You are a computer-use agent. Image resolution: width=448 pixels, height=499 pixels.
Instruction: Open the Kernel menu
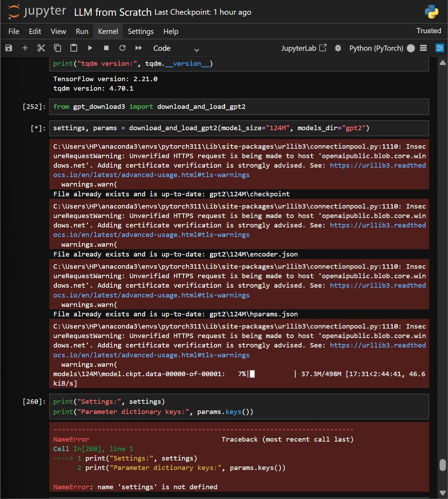(x=108, y=31)
